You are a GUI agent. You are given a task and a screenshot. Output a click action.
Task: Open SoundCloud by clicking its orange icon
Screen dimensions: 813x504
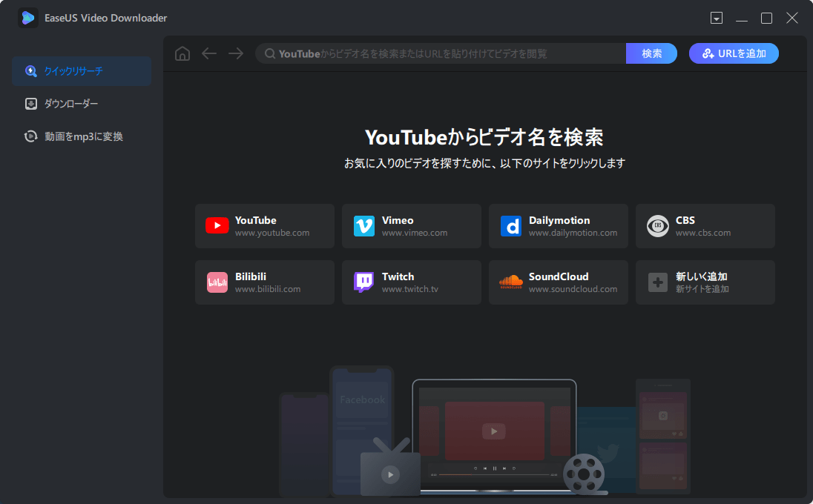click(510, 282)
